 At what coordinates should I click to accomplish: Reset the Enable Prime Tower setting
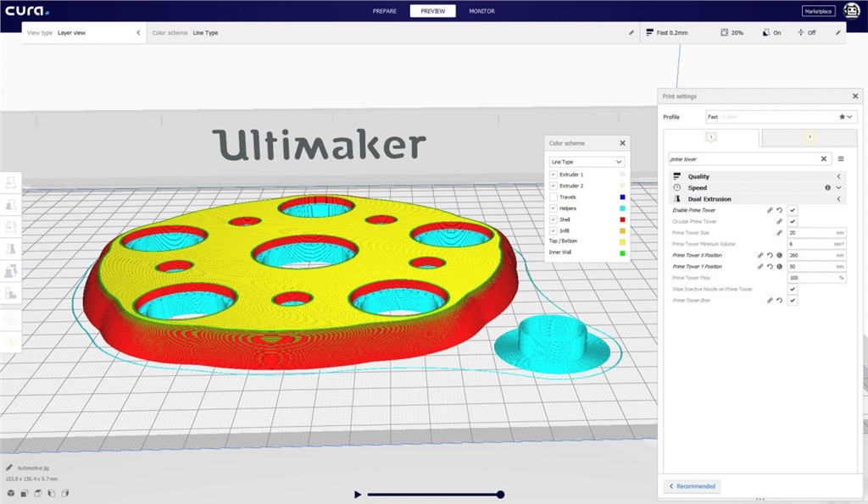(779, 210)
